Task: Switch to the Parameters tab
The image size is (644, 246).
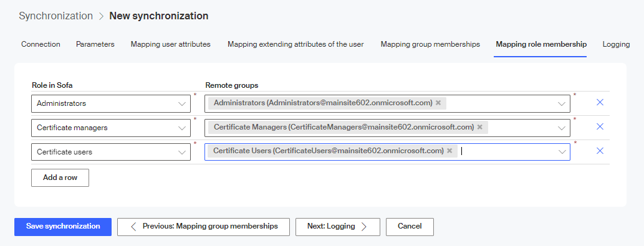Action: [x=95, y=44]
